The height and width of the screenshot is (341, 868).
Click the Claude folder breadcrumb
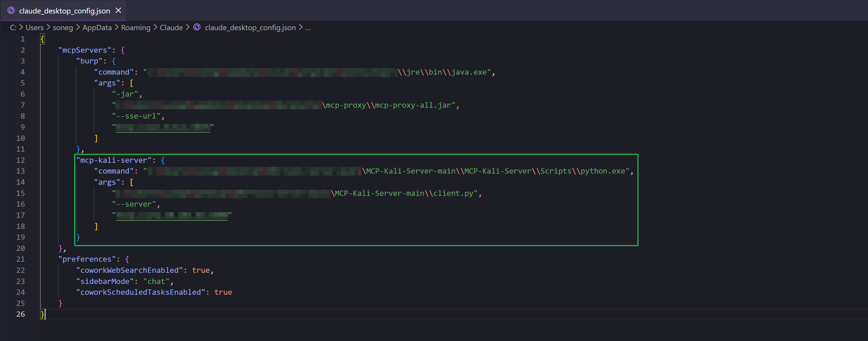(x=171, y=28)
